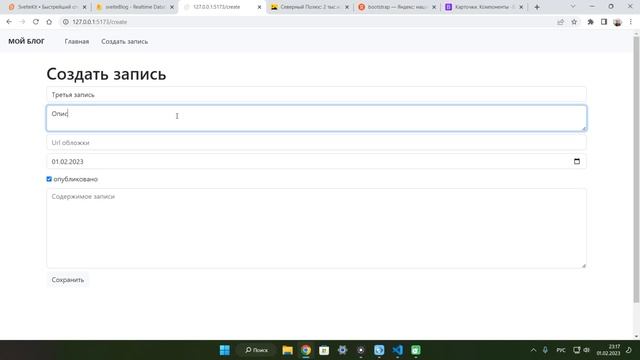Open the browser home page icon
Viewport: 640px width, 360px height.
pyautogui.click(x=49, y=22)
